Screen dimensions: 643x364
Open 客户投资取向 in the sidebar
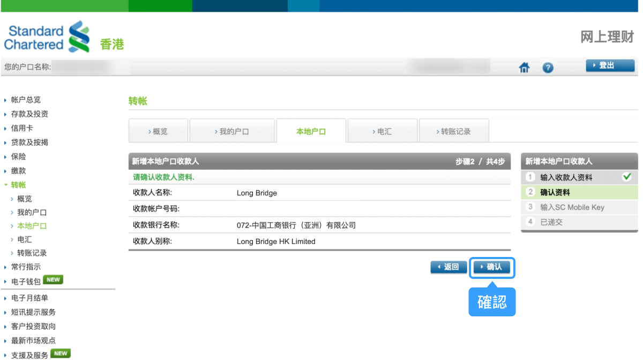point(33,327)
